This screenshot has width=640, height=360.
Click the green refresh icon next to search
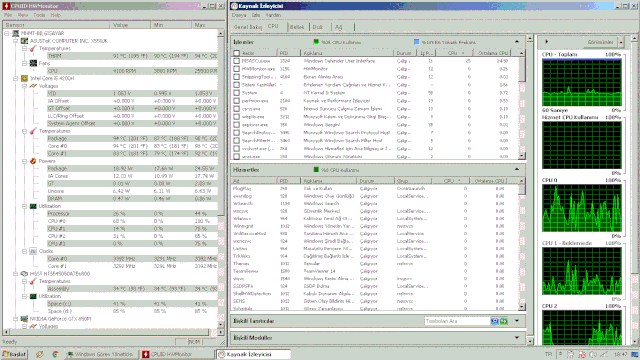504,321
